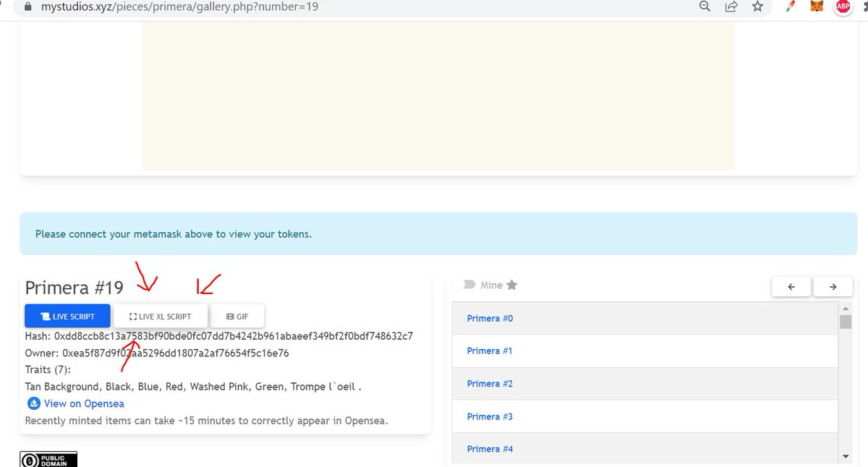Open the pencil-shaped browser extension
Screen dimensions: 868x467
coord(791,7)
